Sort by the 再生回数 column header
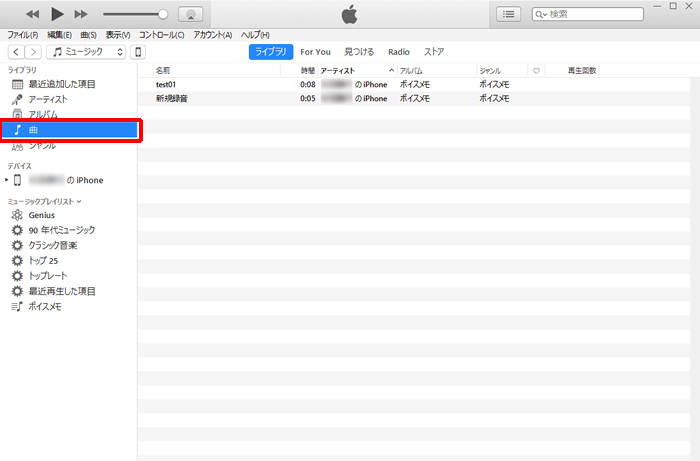Screen dimensions: 700x461 tap(572, 71)
